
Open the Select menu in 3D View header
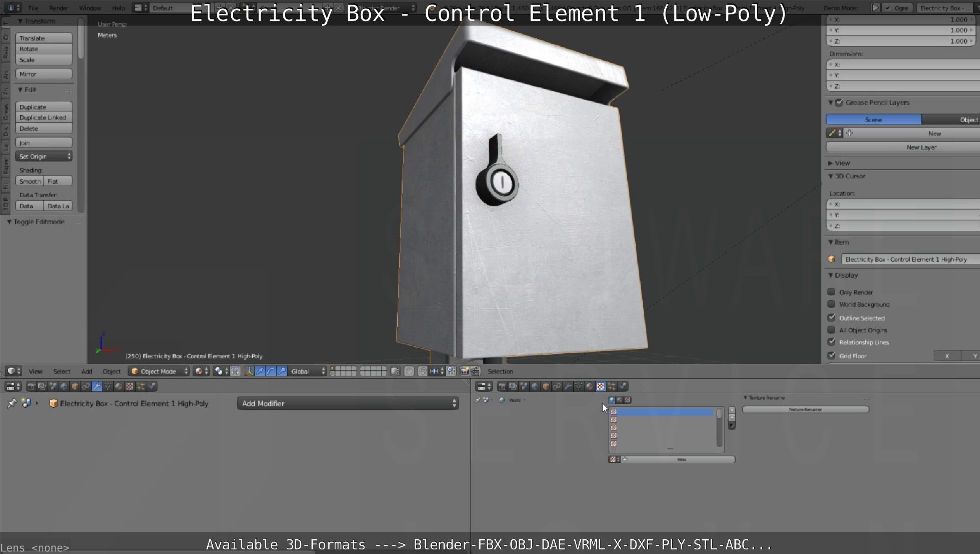click(62, 371)
